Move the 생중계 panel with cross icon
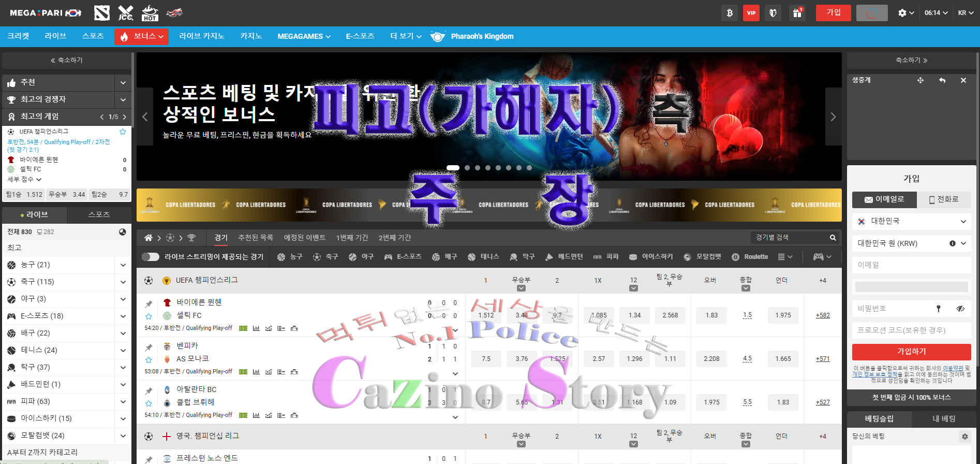Image resolution: width=980 pixels, height=464 pixels. [920, 80]
